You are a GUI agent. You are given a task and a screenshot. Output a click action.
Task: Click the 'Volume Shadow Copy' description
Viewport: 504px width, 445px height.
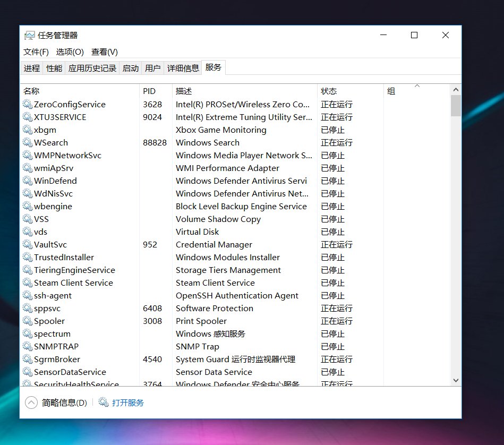click(x=218, y=219)
